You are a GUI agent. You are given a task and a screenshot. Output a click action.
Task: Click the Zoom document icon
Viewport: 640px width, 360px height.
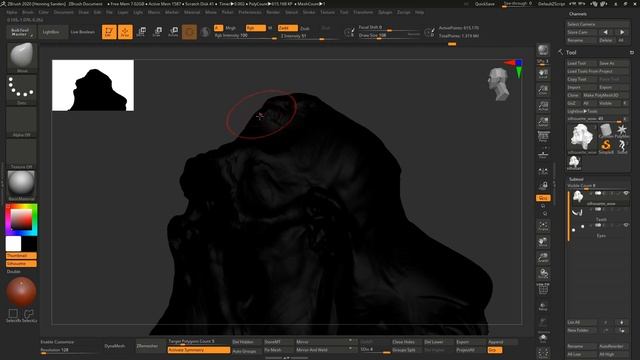click(543, 90)
